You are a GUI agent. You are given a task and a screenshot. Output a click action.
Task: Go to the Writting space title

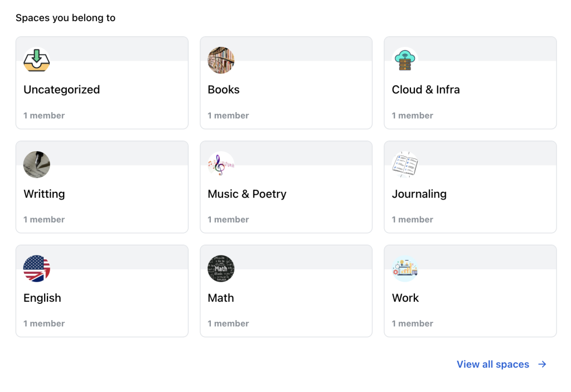pos(44,194)
